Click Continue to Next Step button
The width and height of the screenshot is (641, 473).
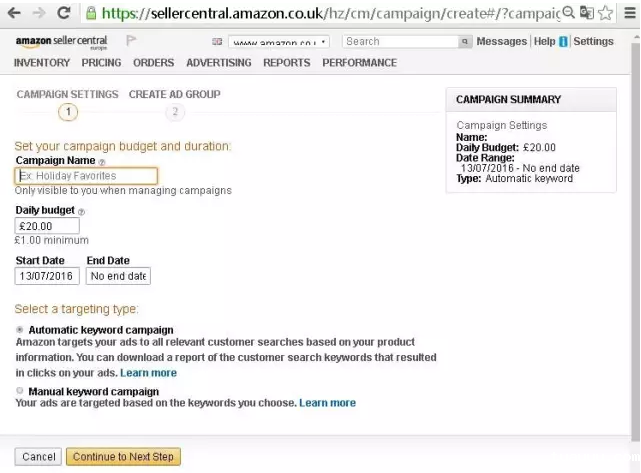pos(123,457)
